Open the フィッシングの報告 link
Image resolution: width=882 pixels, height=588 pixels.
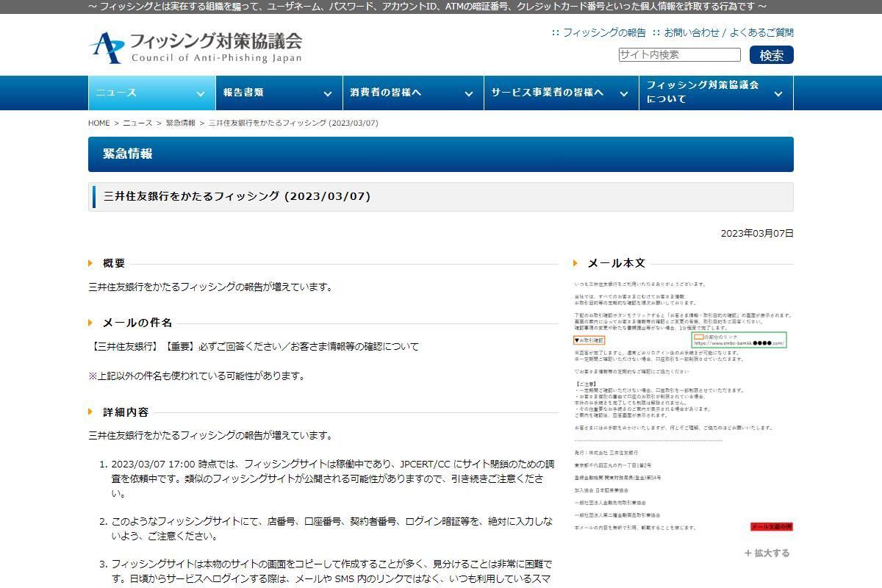click(604, 32)
